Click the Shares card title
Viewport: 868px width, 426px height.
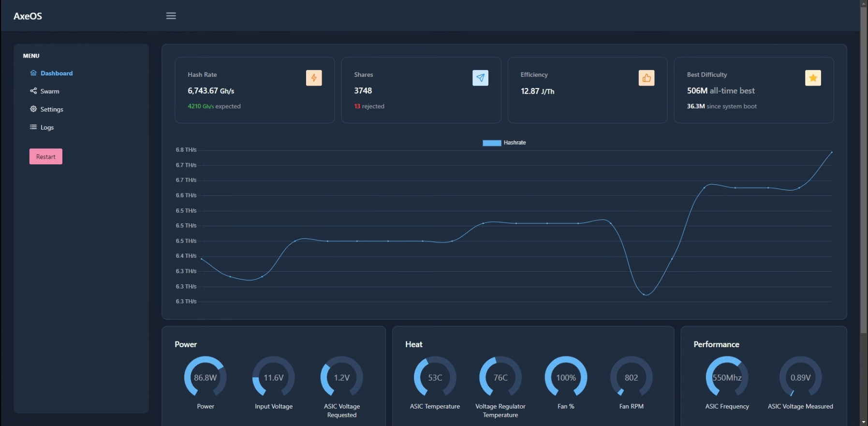pos(364,75)
